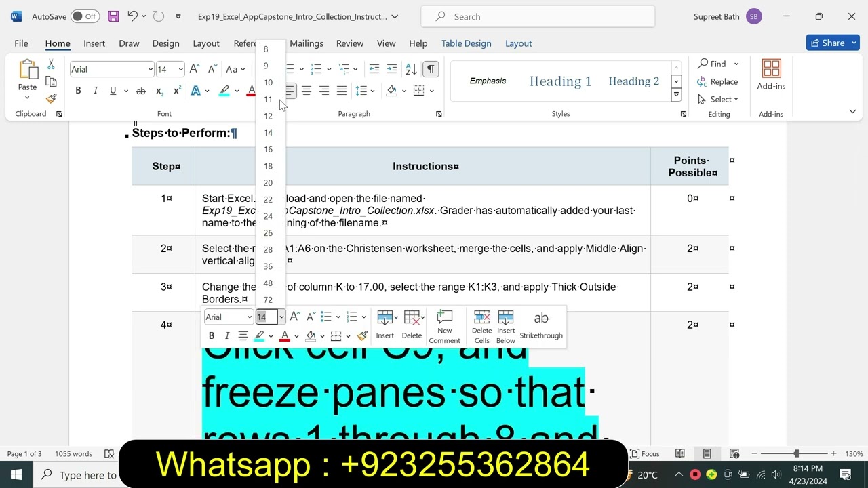Open the taskbar notification center icon
Screen dimensions: 868x488
pos(846,474)
